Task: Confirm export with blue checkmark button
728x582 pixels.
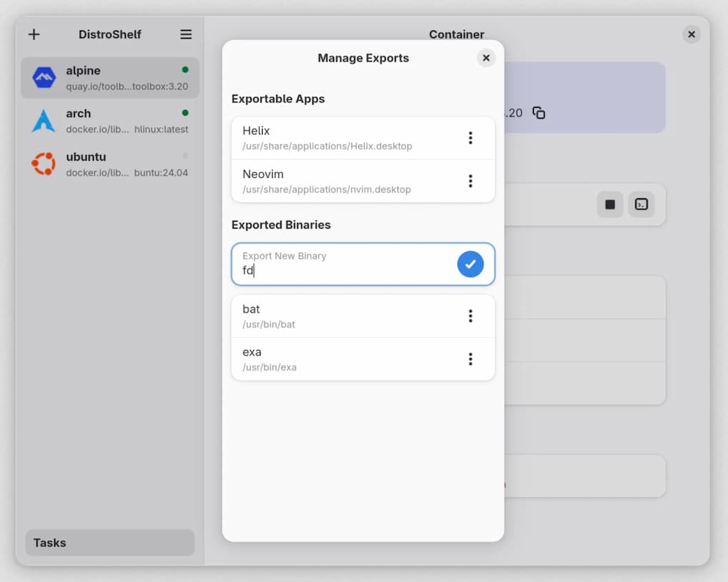Action: tap(470, 264)
